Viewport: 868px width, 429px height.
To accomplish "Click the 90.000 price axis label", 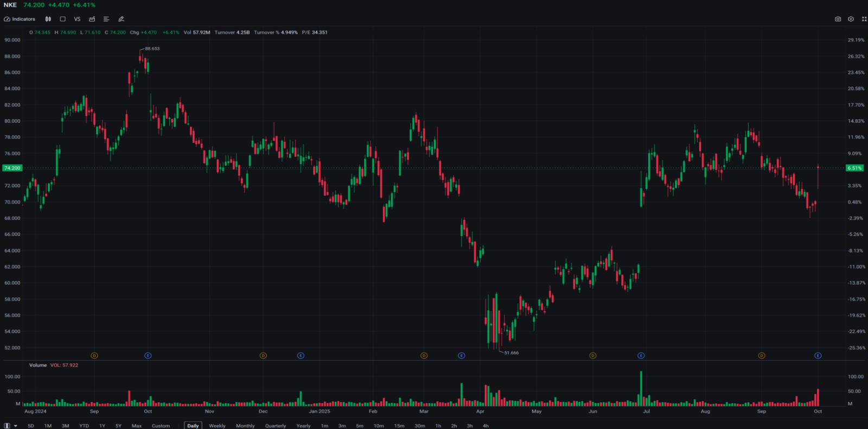I will 12,40.
